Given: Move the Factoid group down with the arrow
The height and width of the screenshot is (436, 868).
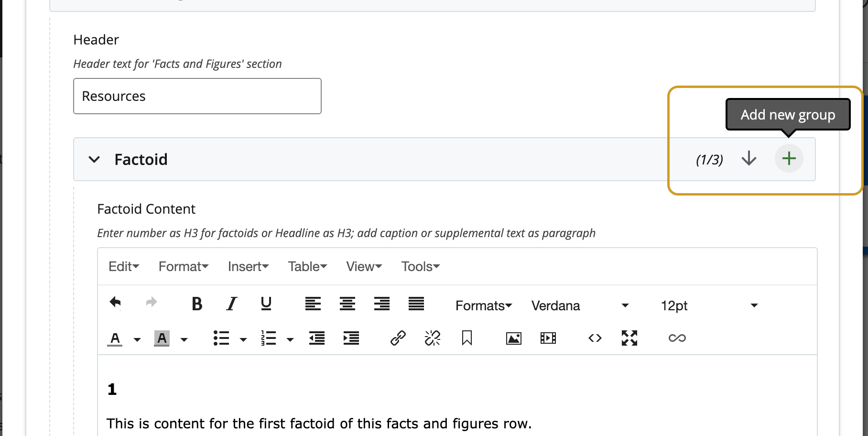Looking at the screenshot, I should (749, 158).
